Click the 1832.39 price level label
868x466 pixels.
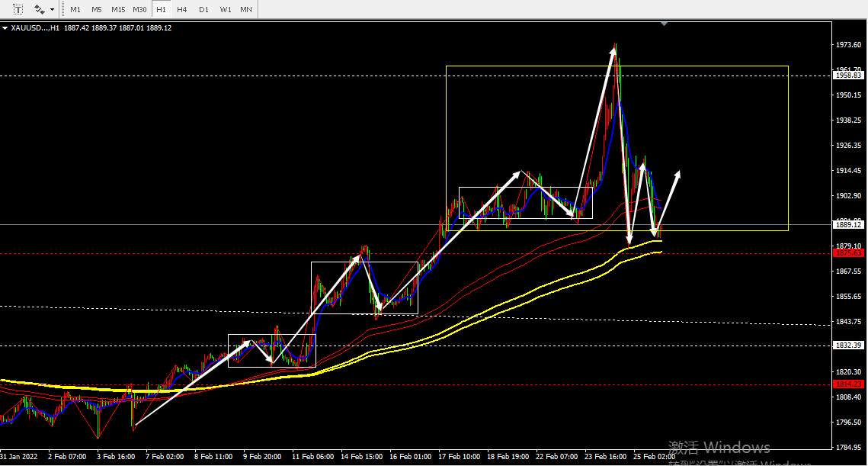848,345
